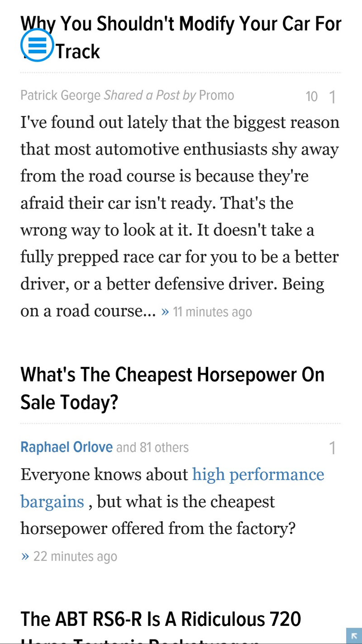
Task: Open the '11 minutes ago' timestamp
Action: pos(212,312)
